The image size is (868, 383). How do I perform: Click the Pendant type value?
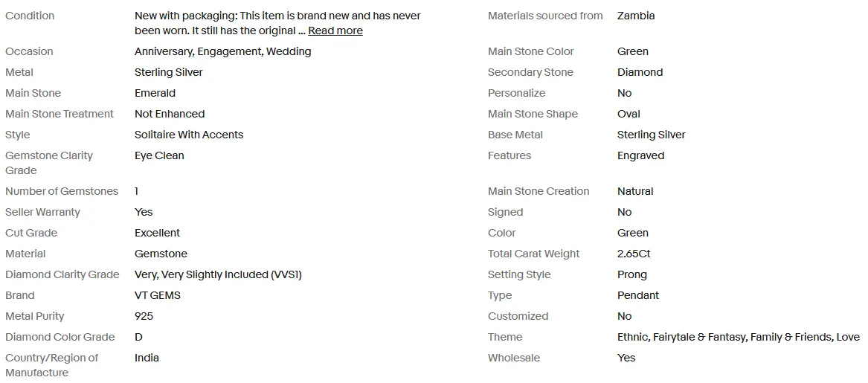click(x=638, y=295)
